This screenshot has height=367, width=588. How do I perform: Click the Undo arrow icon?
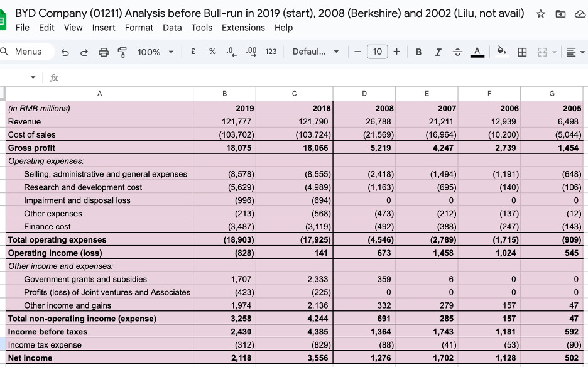point(66,52)
